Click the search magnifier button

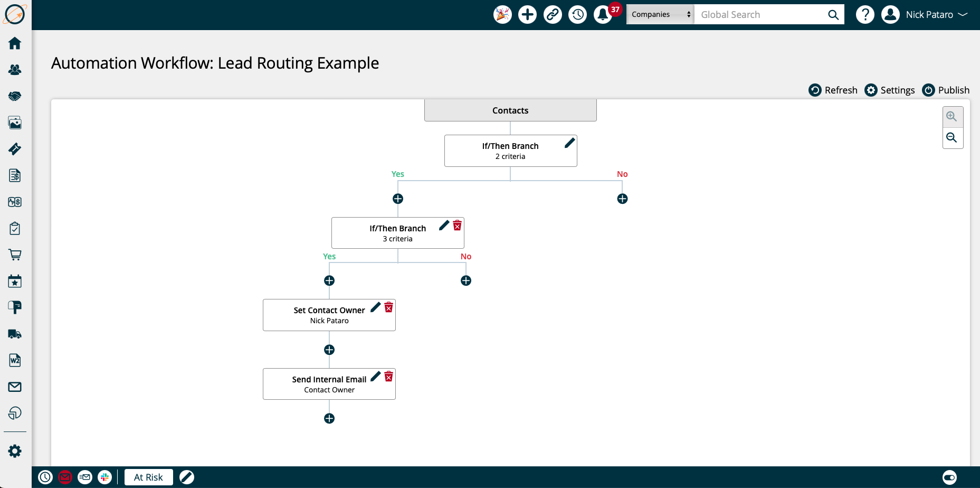(833, 14)
